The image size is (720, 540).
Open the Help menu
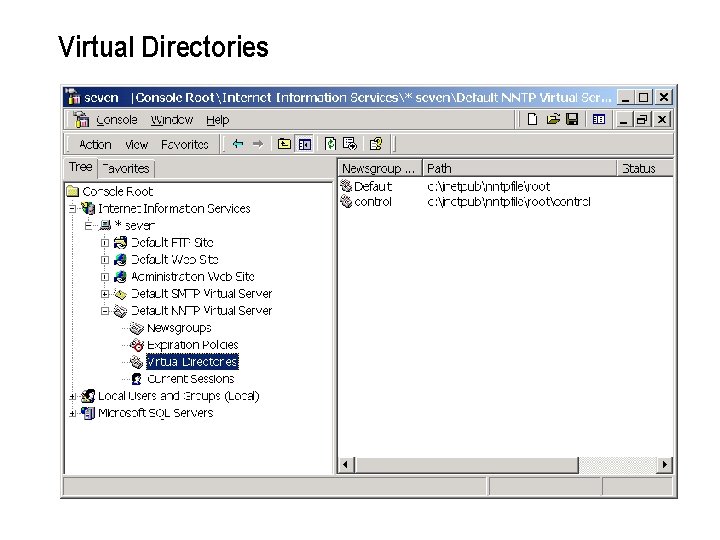[217, 120]
